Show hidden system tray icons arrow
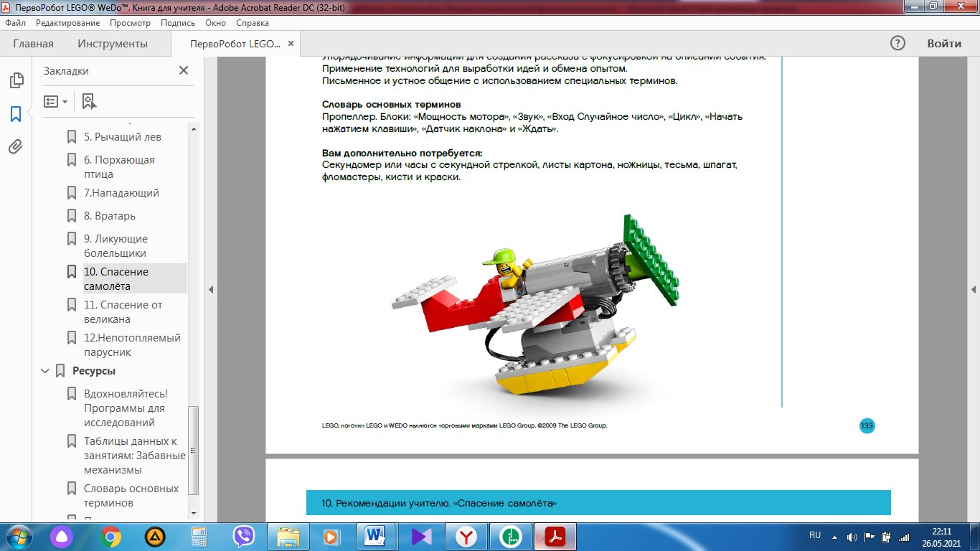 pyautogui.click(x=834, y=537)
